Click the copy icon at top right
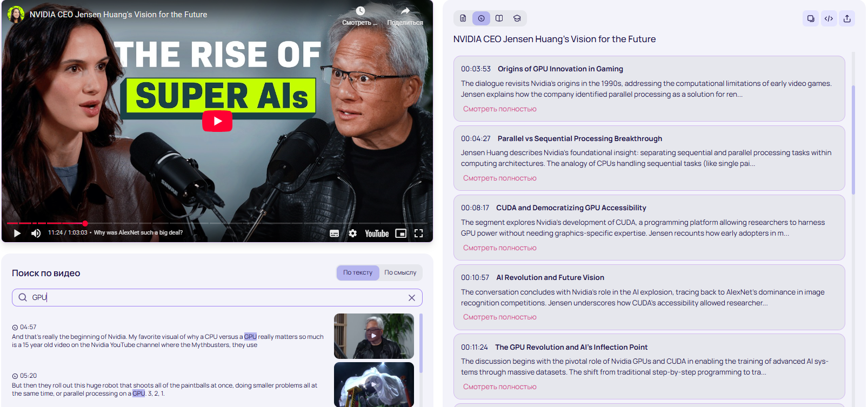 pos(811,18)
